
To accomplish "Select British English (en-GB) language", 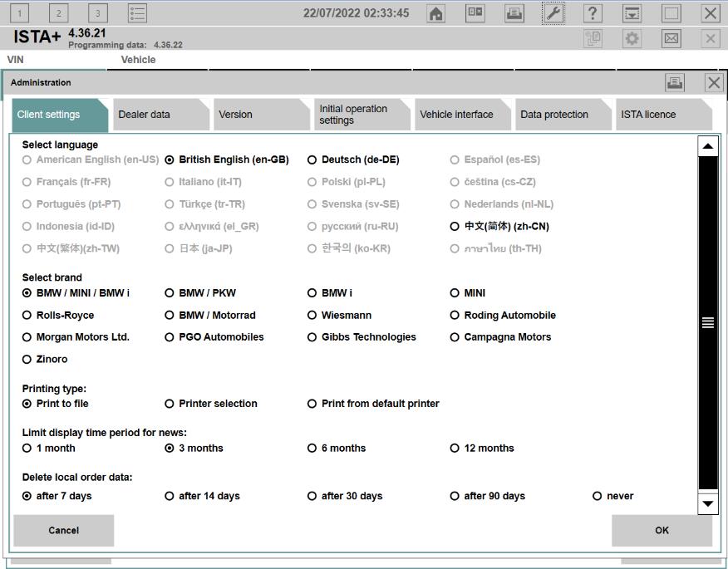I will [227, 159].
